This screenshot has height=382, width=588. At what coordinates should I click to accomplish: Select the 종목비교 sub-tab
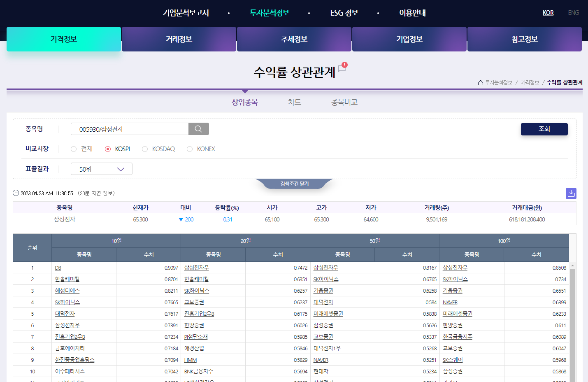tap(344, 102)
